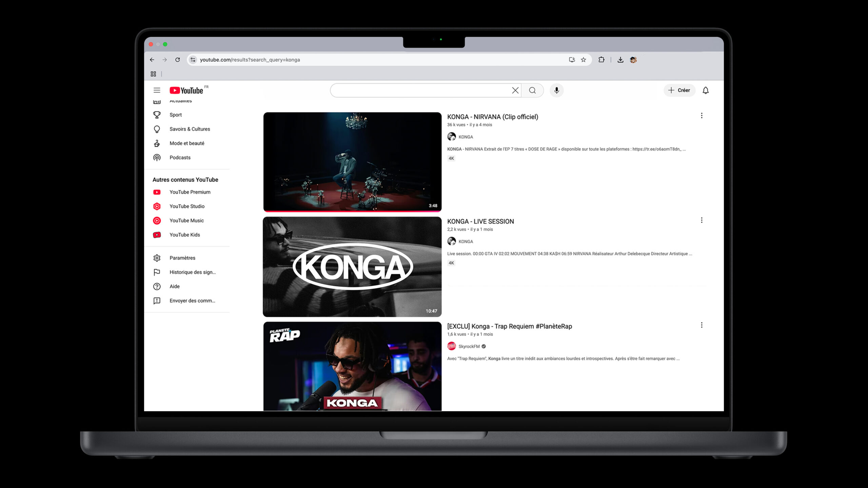Click the install app icon in address bar

(x=572, y=60)
